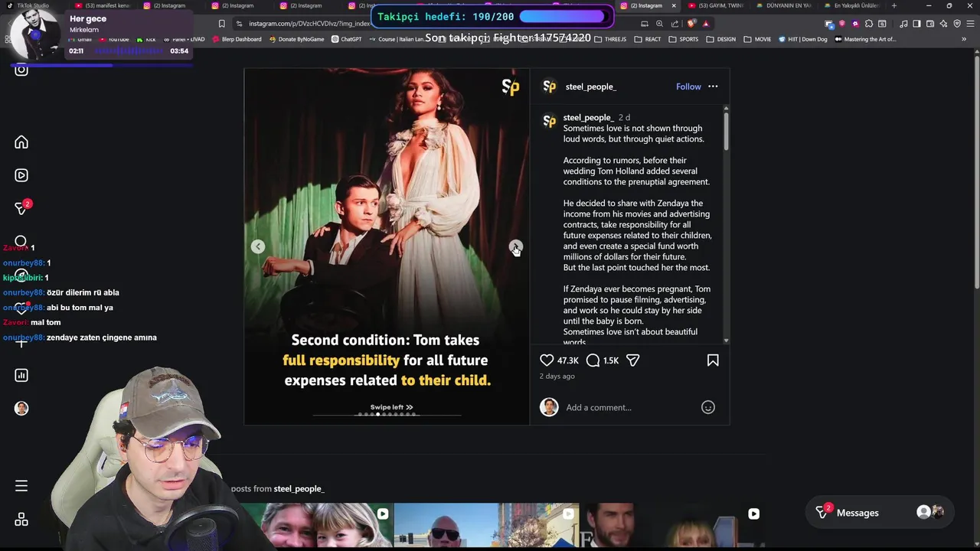This screenshot has width=980, height=551.
Task: Open steel_people_ profile from post header
Action: pyautogui.click(x=590, y=86)
